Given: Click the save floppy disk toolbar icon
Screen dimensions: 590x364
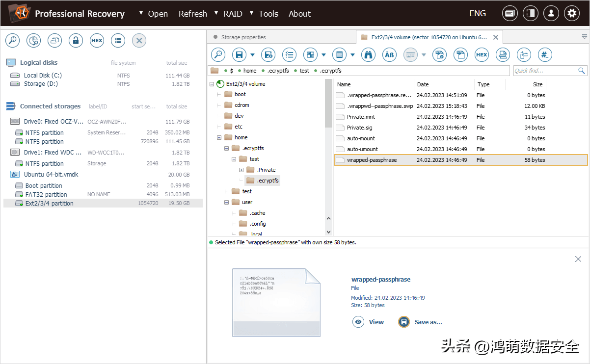Looking at the screenshot, I should (239, 54).
